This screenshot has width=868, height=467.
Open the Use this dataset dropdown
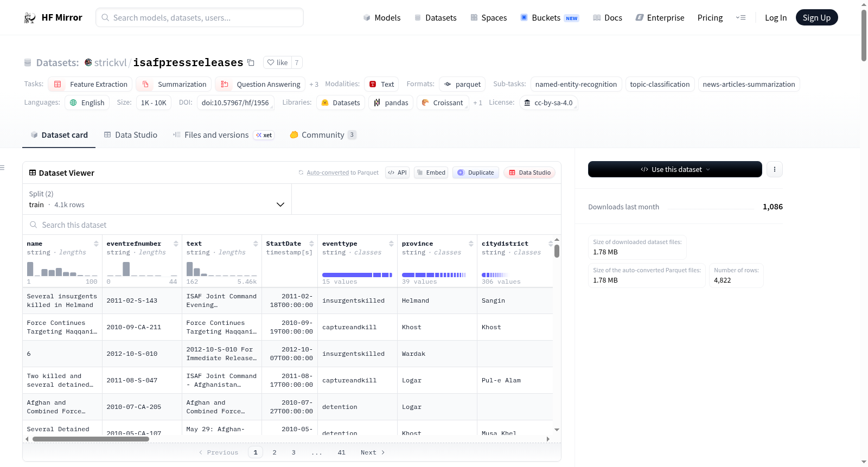click(675, 169)
